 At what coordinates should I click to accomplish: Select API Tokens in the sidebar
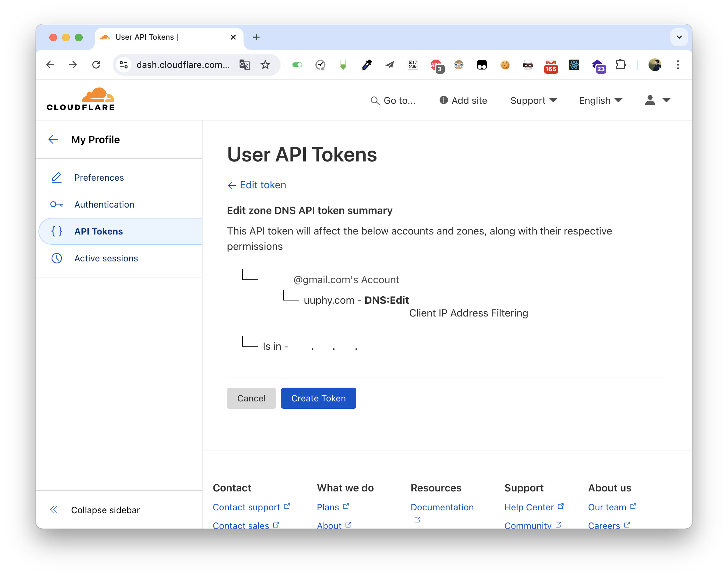(120, 231)
